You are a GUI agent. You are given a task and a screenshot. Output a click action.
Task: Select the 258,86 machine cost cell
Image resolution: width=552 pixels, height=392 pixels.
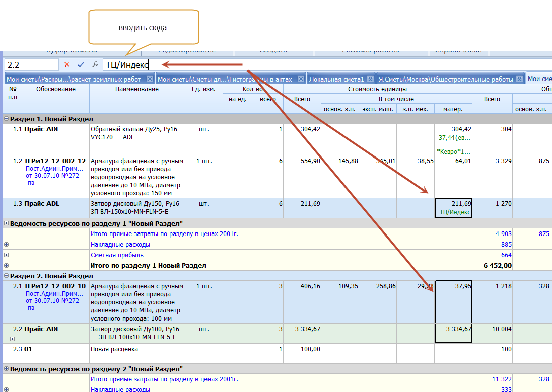(x=378, y=302)
